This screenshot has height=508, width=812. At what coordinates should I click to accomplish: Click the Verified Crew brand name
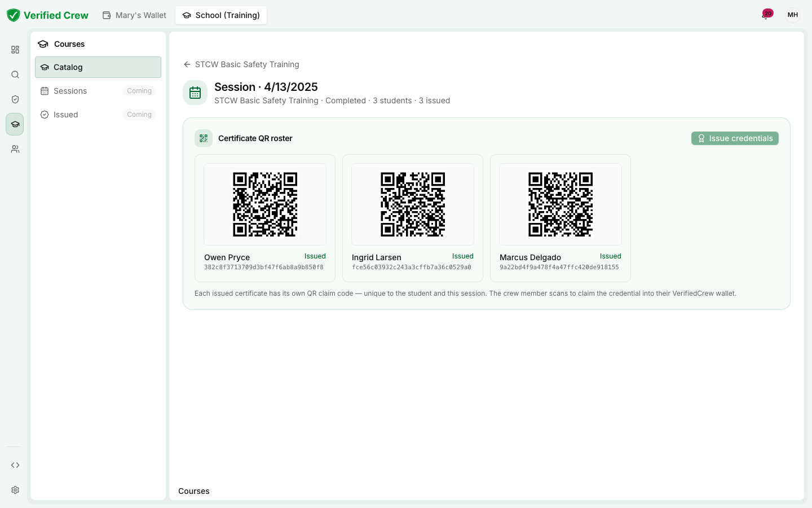[56, 15]
